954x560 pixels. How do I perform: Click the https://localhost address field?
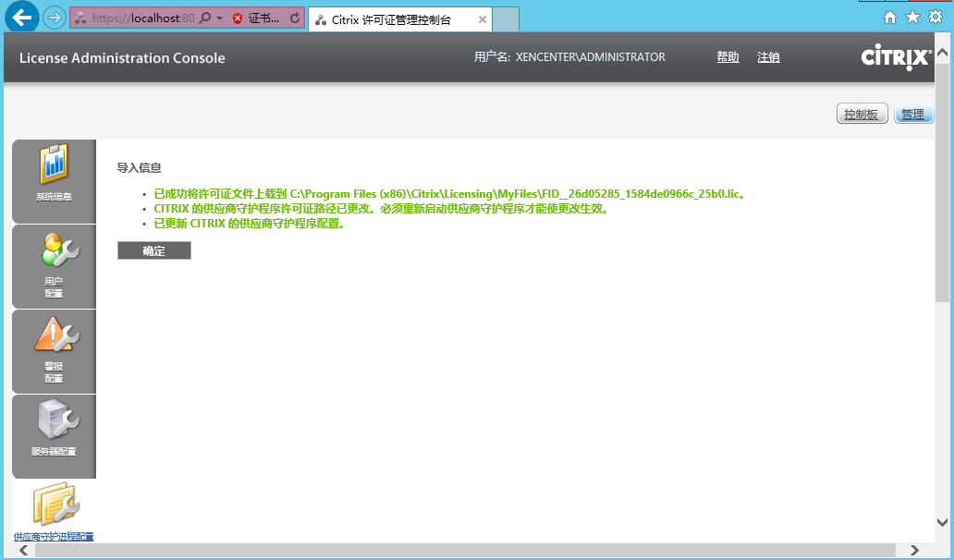(x=143, y=18)
